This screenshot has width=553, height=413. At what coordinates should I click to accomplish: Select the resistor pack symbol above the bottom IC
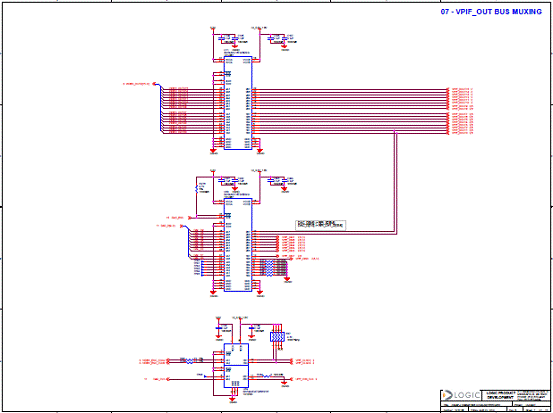click(277, 337)
